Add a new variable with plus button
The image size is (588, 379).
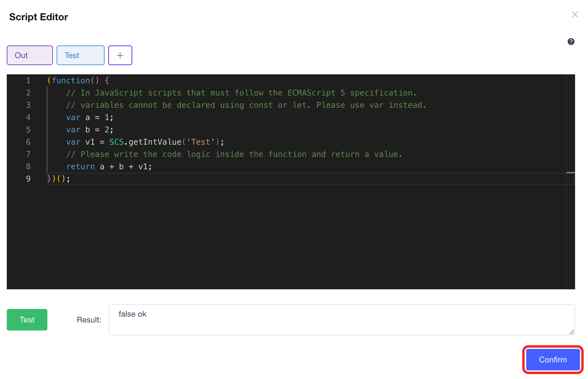(x=120, y=55)
